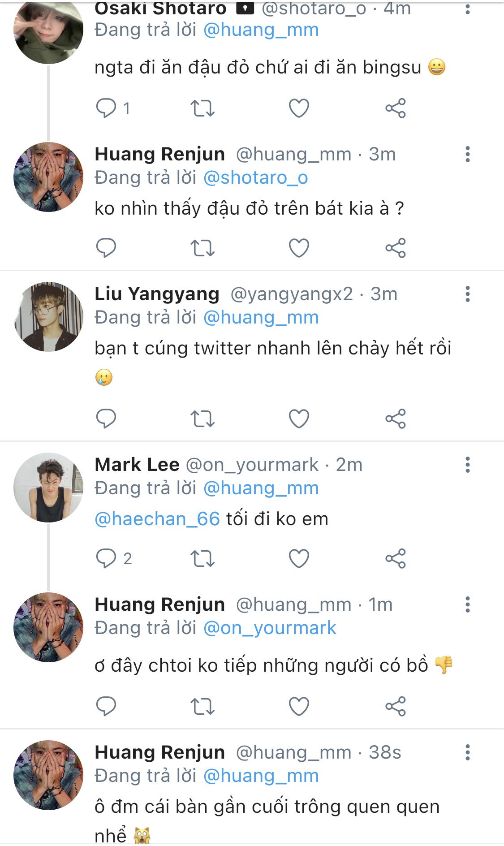Retweet Mark Lee's tweet
The image size is (504, 846).
pos(202,559)
